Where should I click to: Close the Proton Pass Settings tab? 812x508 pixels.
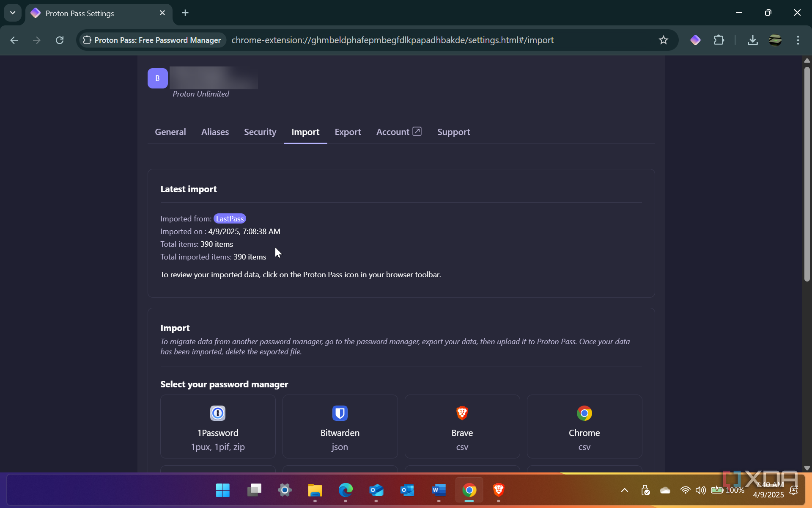[x=162, y=13]
